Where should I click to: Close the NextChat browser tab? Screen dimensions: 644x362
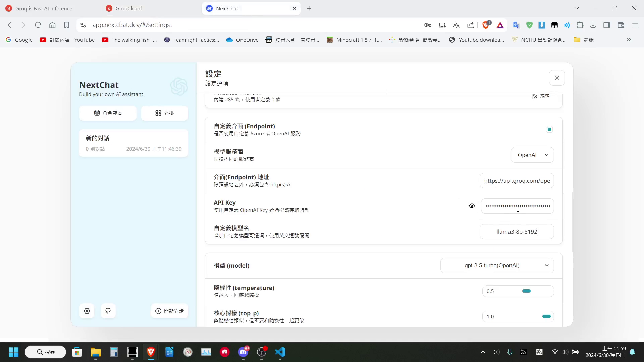(294, 8)
